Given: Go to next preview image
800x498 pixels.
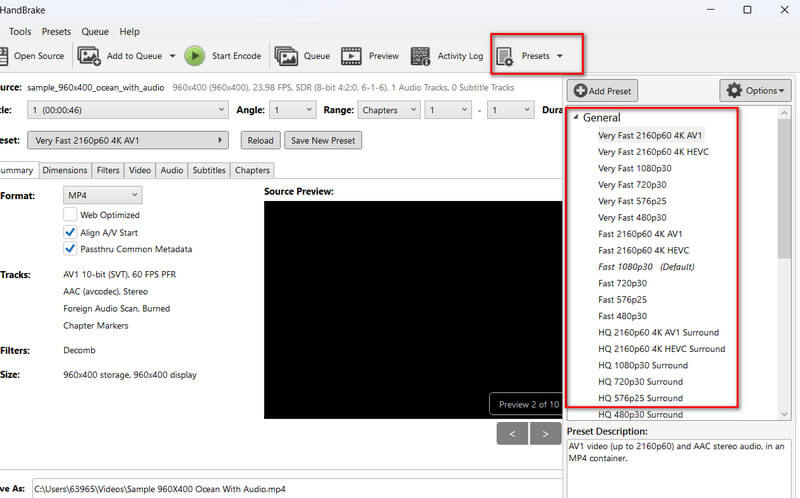Looking at the screenshot, I should tap(545, 434).
